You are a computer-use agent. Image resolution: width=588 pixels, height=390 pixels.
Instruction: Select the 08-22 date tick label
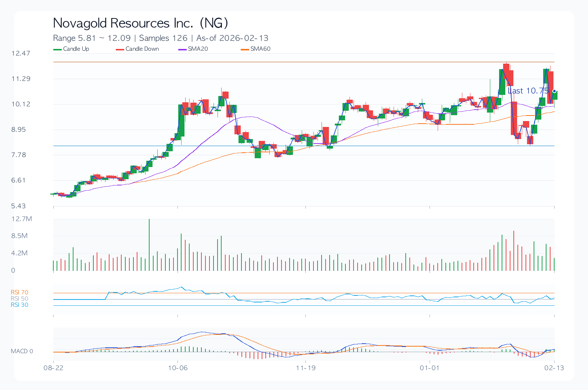point(54,368)
